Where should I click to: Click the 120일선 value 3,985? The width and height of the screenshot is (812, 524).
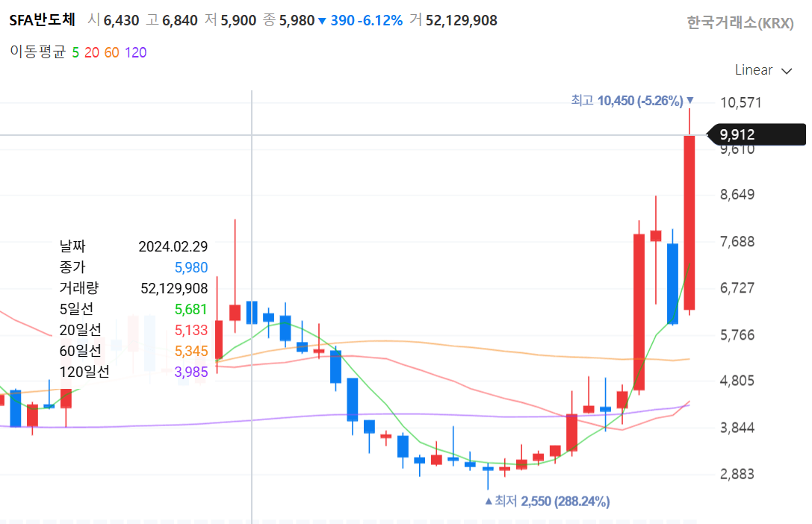pyautogui.click(x=191, y=372)
